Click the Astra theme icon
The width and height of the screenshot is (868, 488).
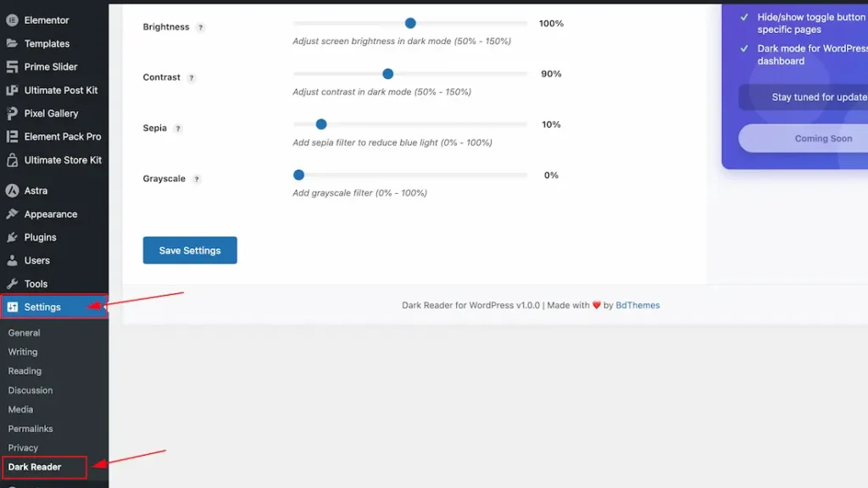[12, 191]
